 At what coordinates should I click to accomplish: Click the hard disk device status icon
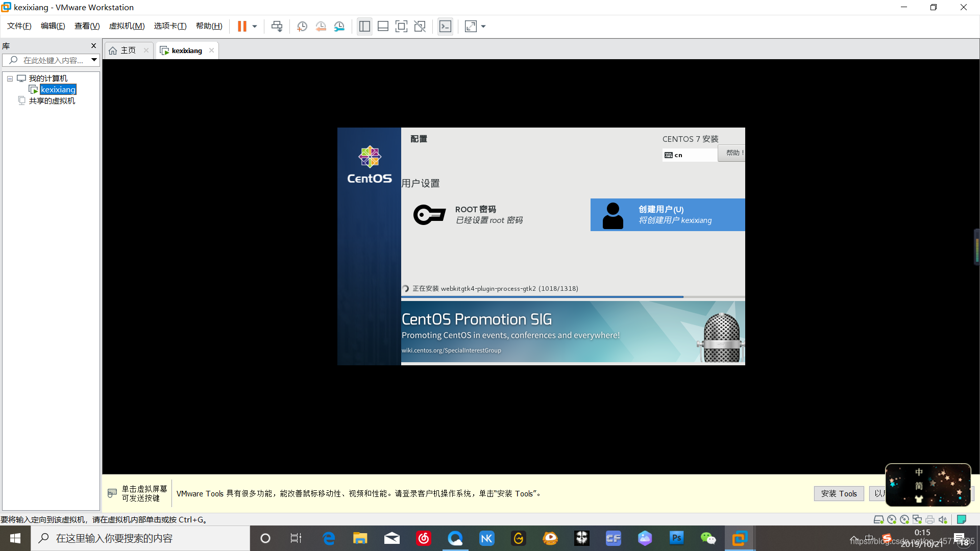878,519
